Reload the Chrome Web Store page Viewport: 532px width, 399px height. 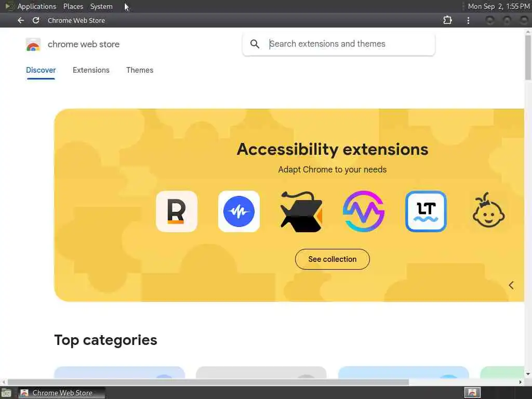pyautogui.click(x=36, y=20)
